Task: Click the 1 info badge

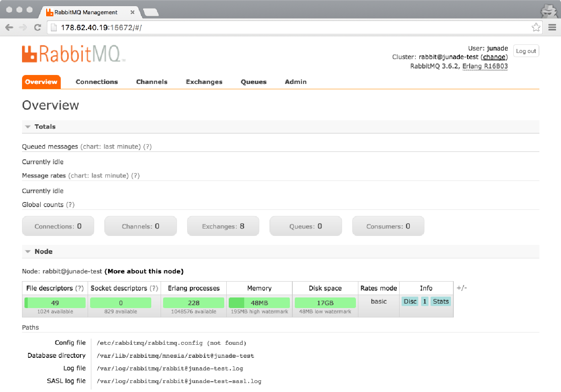Action: [424, 301]
